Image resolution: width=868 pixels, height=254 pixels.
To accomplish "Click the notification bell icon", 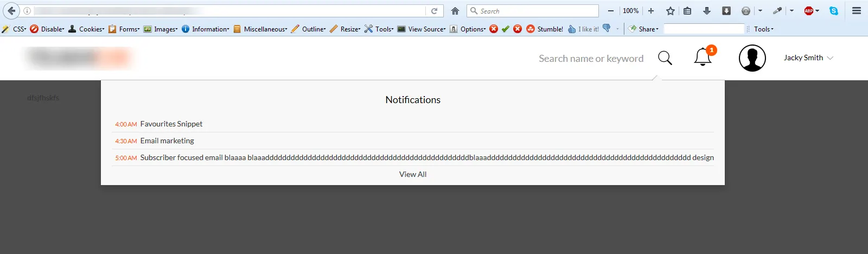I will 703,57.
